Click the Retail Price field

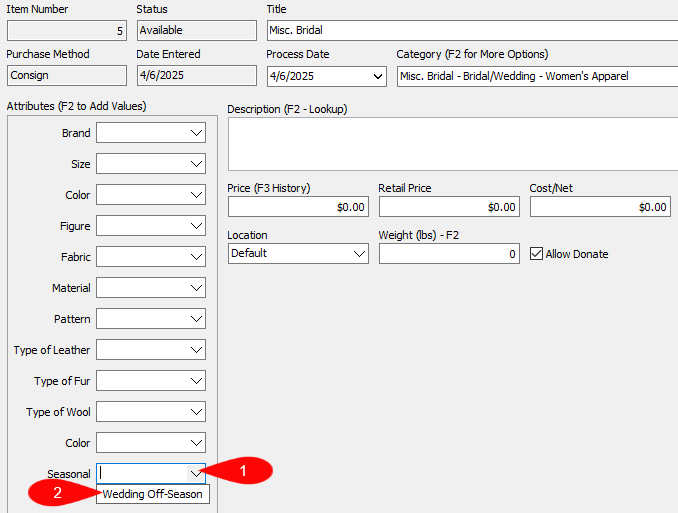(x=449, y=207)
